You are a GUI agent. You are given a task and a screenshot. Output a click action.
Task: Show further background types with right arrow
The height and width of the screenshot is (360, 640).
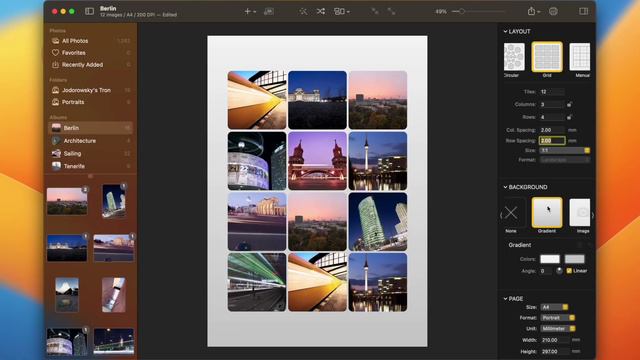593,215
